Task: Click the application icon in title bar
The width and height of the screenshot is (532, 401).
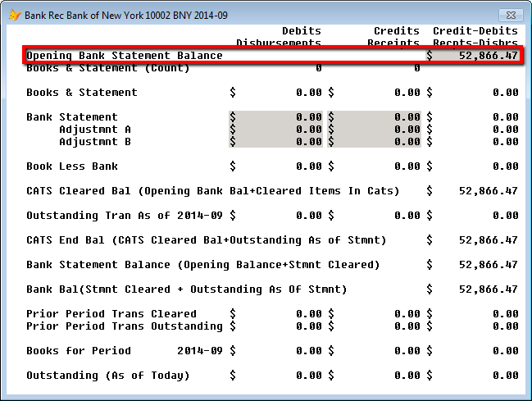Action: tap(15, 16)
